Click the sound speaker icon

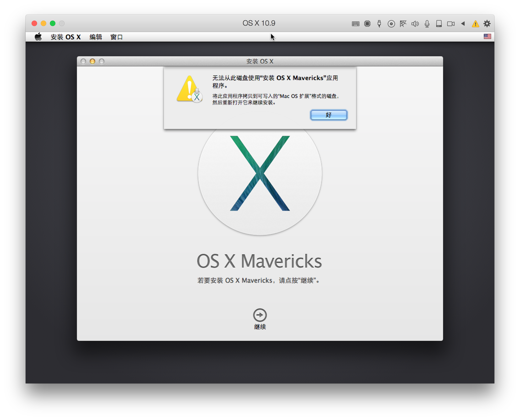tap(415, 24)
